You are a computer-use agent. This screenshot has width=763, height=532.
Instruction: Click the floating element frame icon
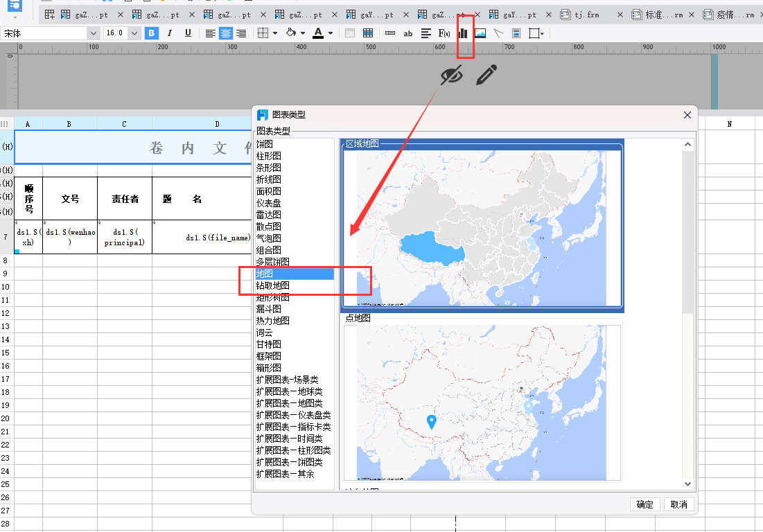[x=534, y=33]
